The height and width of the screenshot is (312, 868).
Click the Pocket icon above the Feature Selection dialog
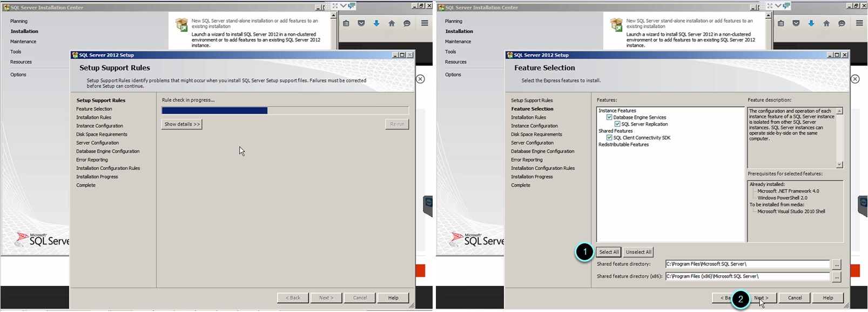[x=796, y=23]
